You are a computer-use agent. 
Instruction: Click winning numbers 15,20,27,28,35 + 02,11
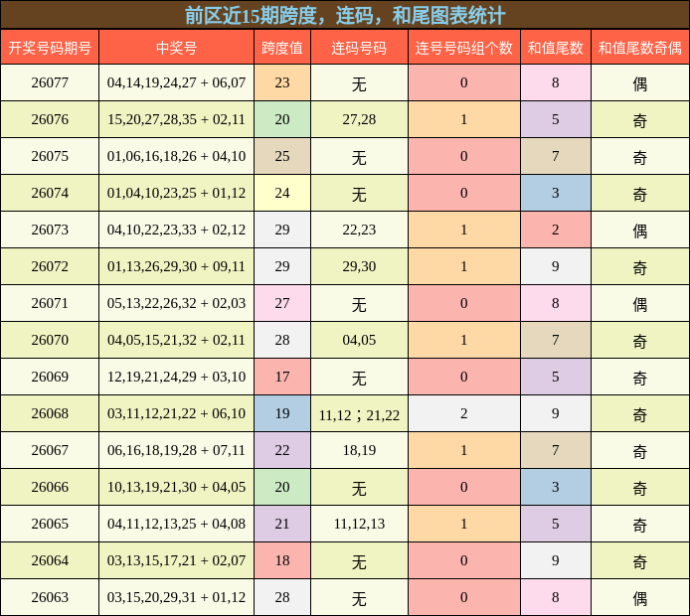pos(176,119)
